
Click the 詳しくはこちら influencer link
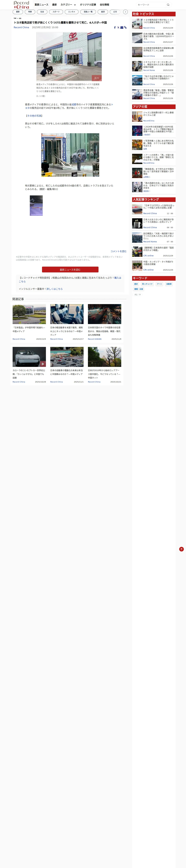[x=55, y=289]
